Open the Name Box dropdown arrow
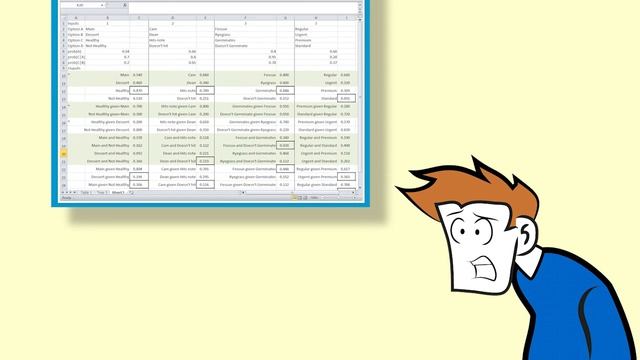The width and height of the screenshot is (640, 360). (102, 6)
